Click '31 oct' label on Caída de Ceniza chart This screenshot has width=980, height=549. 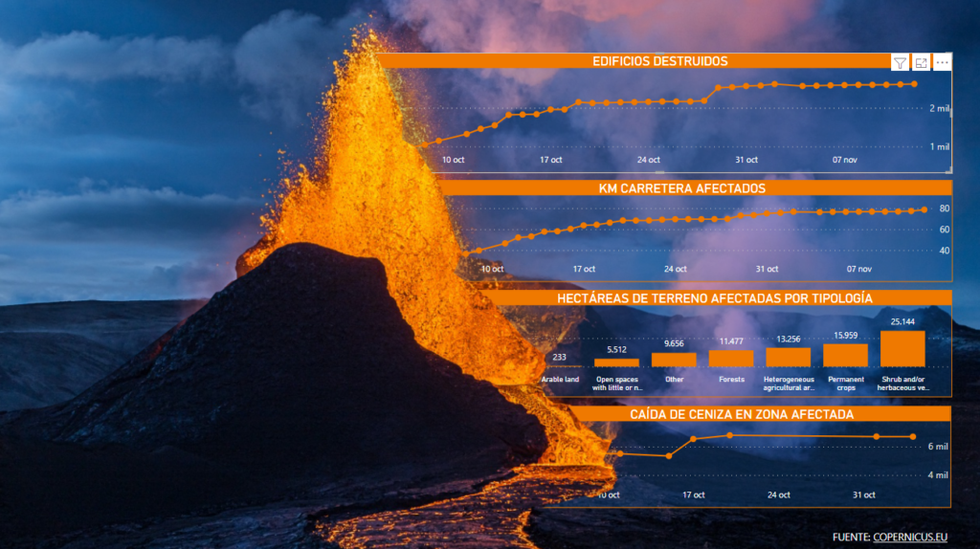(864, 494)
